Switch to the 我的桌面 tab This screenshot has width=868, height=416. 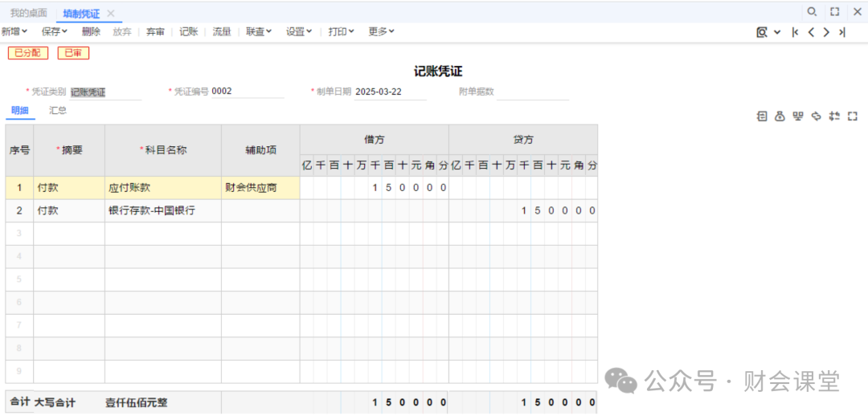click(28, 13)
